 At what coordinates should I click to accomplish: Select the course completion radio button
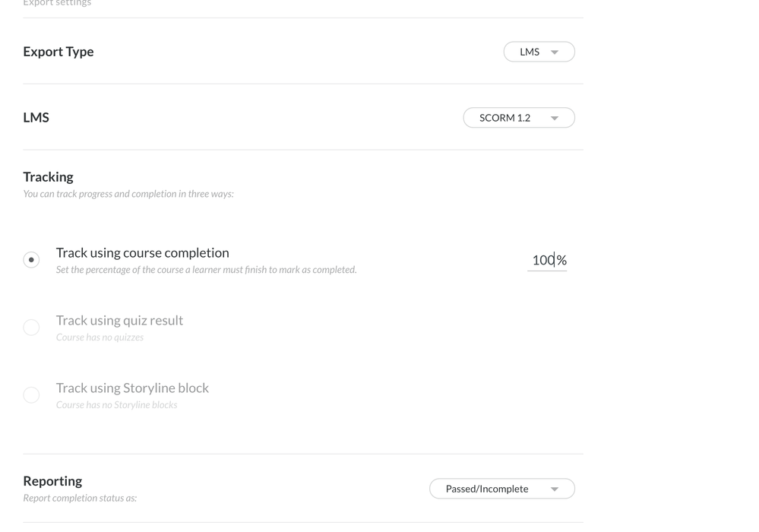[x=31, y=260]
